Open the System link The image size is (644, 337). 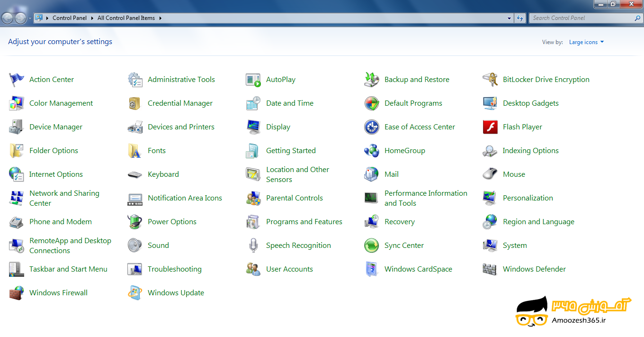515,246
